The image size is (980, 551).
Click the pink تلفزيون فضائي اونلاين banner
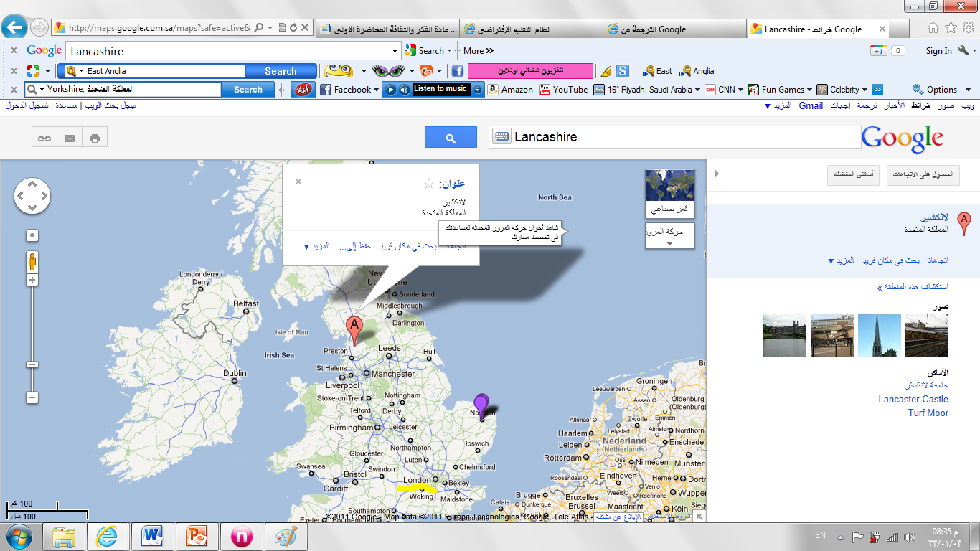531,71
